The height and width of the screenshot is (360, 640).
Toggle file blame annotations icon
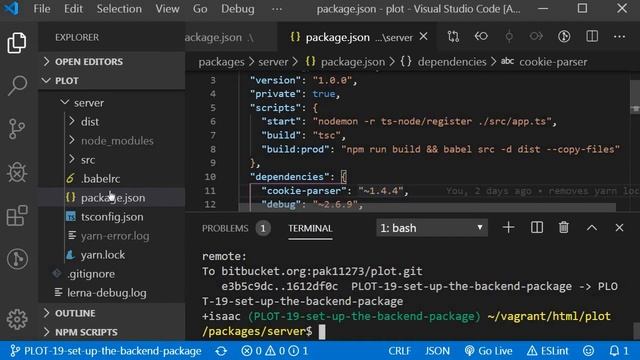(x=564, y=37)
